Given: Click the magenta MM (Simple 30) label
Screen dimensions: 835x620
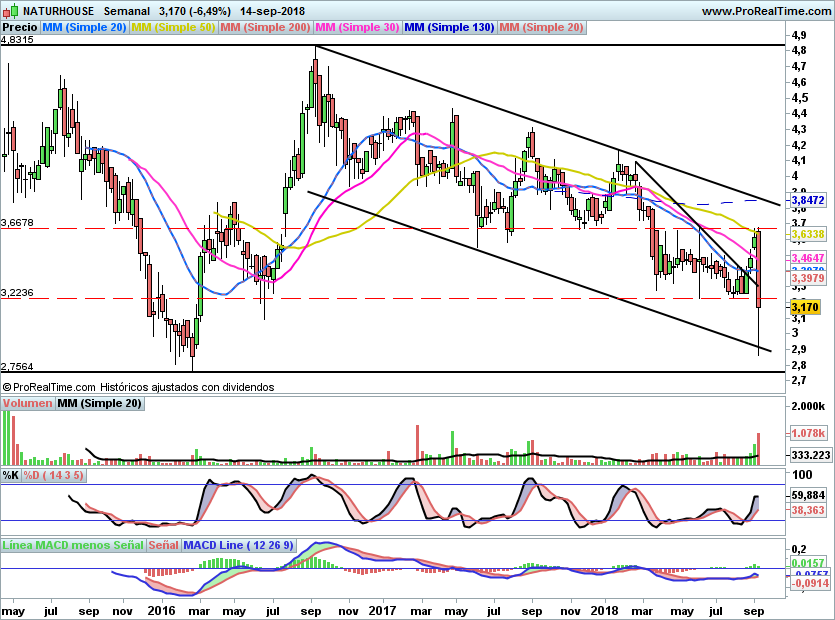Looking at the screenshot, I should click(x=357, y=28).
